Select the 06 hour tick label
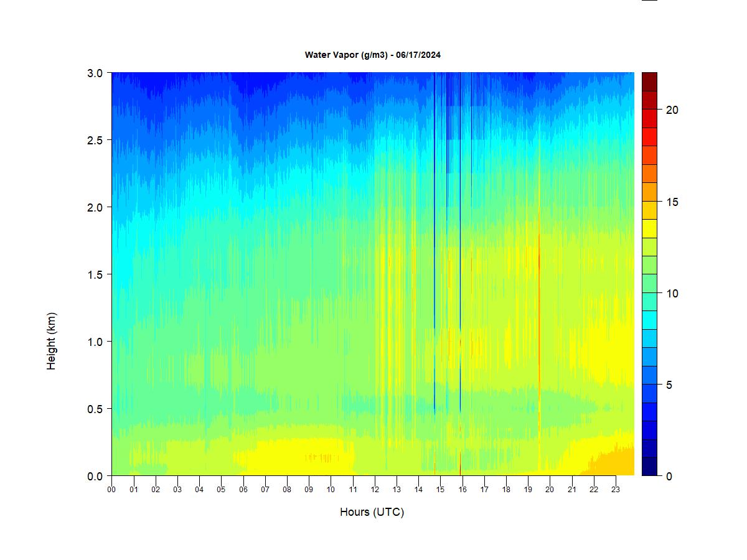This screenshot has width=747, height=560. pyautogui.click(x=243, y=489)
